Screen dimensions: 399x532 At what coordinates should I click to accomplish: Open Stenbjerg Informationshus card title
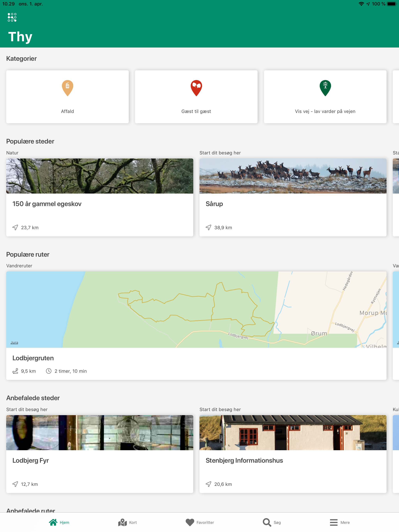pos(244,460)
